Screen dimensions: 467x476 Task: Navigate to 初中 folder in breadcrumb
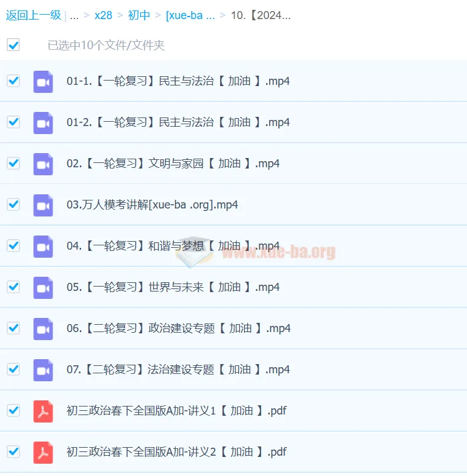pos(139,15)
